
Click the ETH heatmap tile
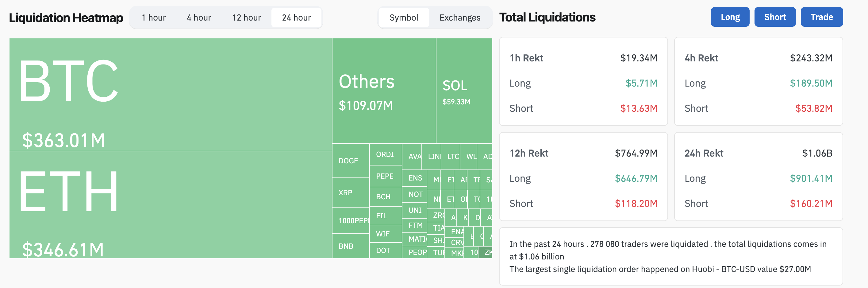[171, 204]
